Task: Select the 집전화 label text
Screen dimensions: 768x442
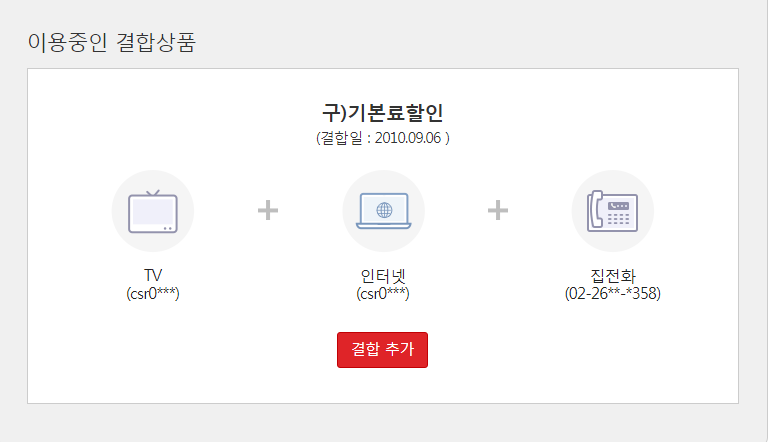Action: [612, 275]
